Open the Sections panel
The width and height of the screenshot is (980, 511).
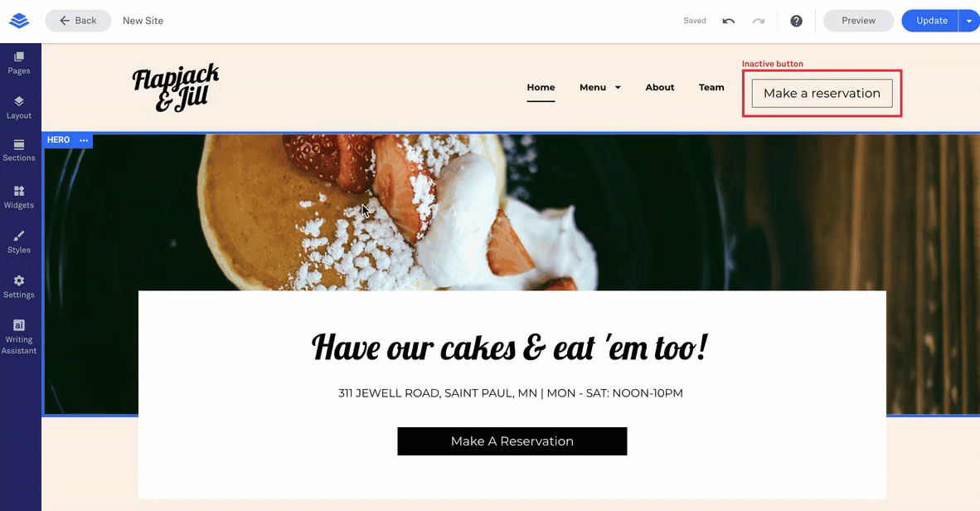(19, 151)
